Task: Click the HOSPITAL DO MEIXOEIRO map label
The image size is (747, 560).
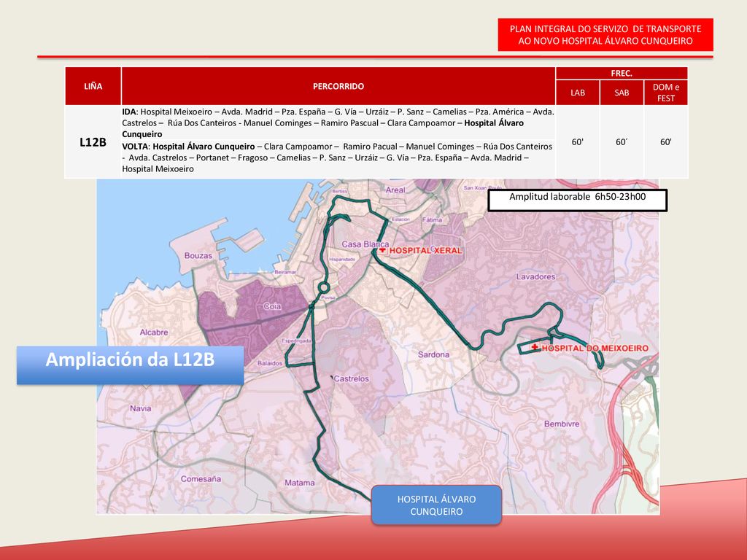Action: pyautogui.click(x=595, y=348)
